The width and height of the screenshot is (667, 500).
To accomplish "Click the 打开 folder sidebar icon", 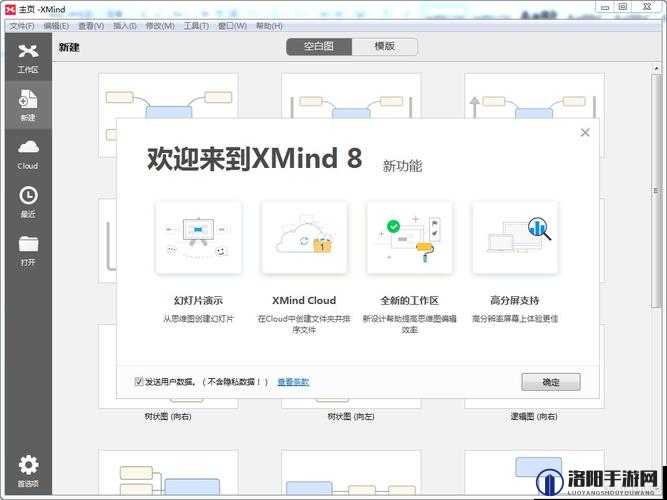I will coord(28,251).
